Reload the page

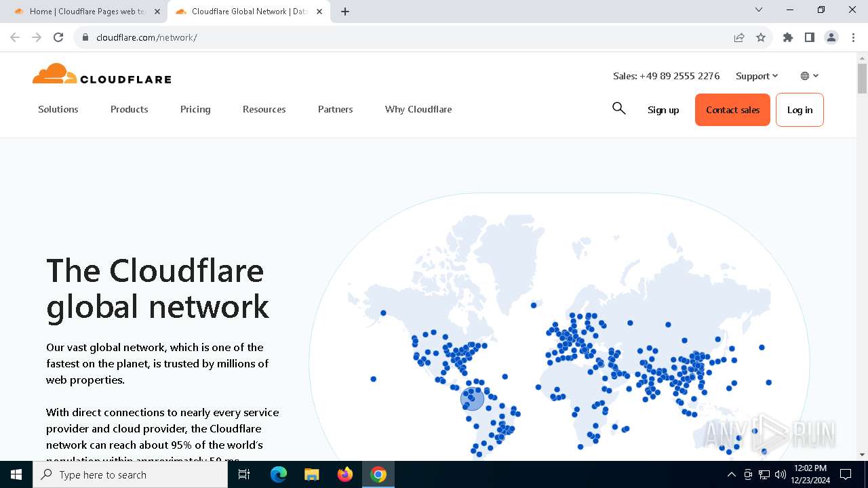click(58, 37)
